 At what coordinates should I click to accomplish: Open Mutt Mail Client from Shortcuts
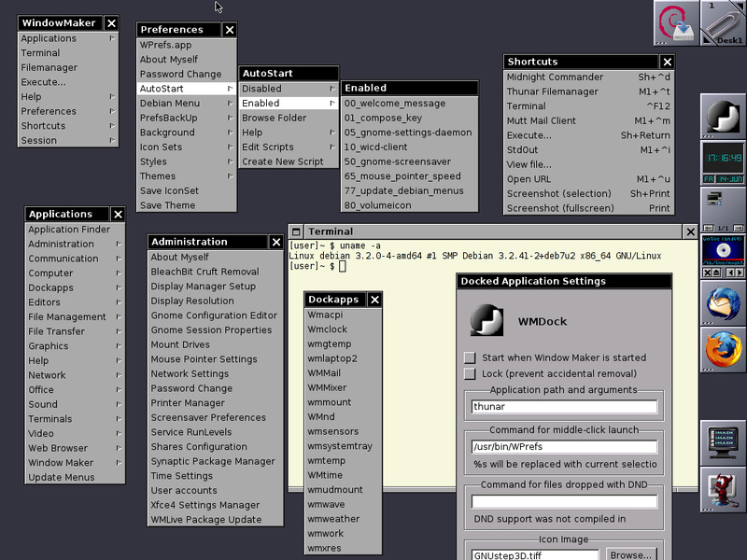pos(588,121)
